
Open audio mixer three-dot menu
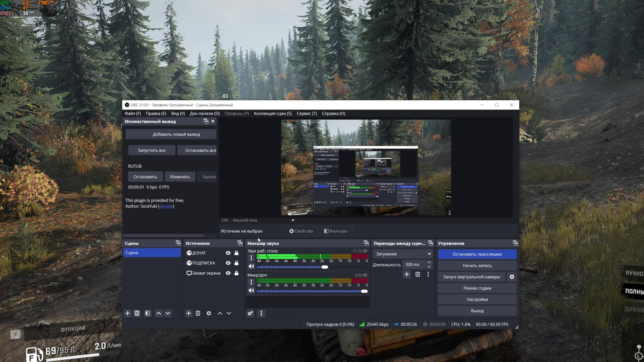[x=261, y=313]
